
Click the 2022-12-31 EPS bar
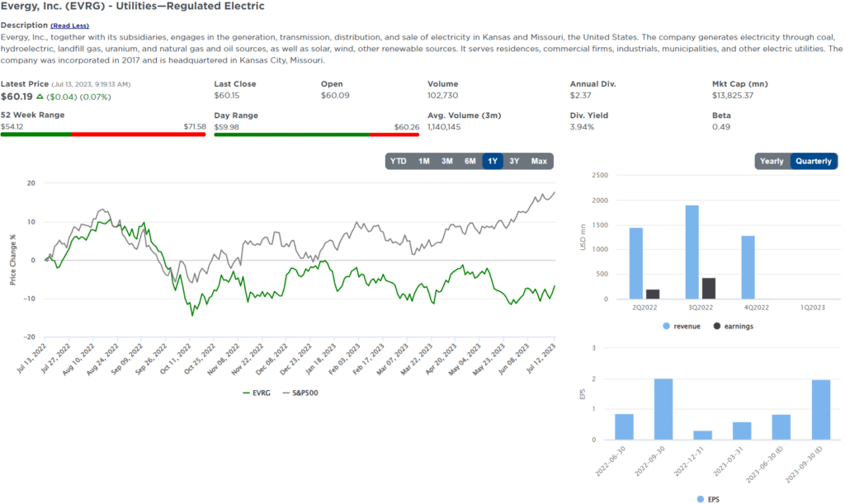point(703,435)
